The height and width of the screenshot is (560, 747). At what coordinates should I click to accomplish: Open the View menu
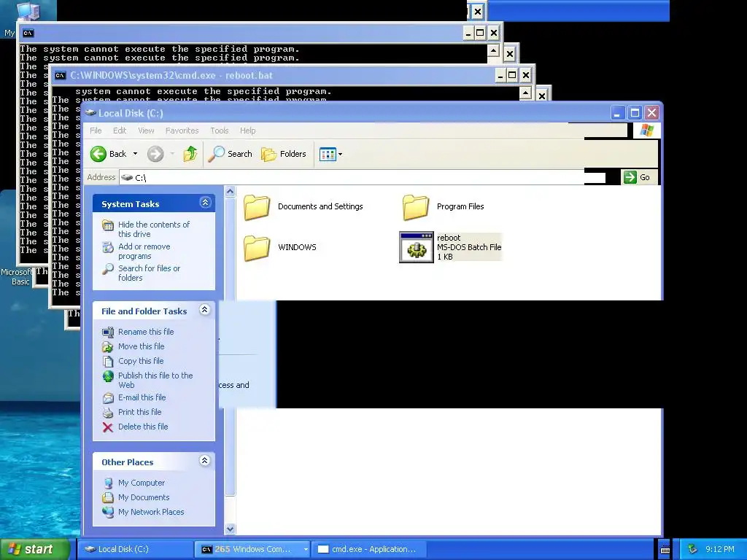(x=146, y=131)
